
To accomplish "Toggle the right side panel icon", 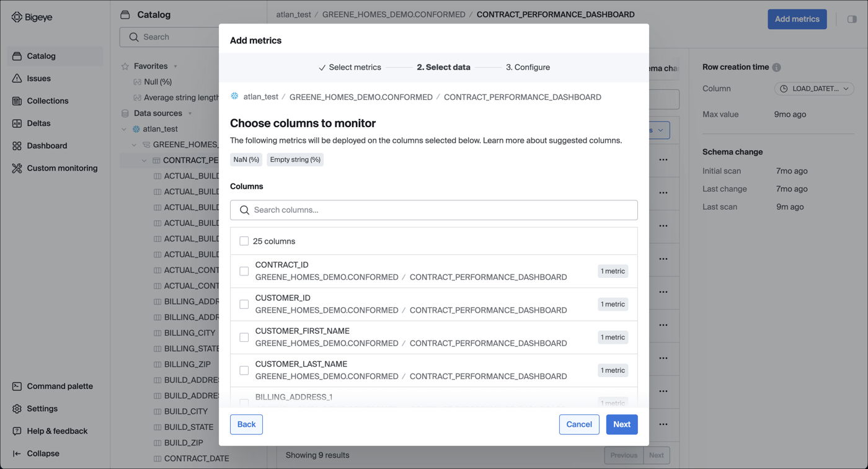I will tap(852, 19).
